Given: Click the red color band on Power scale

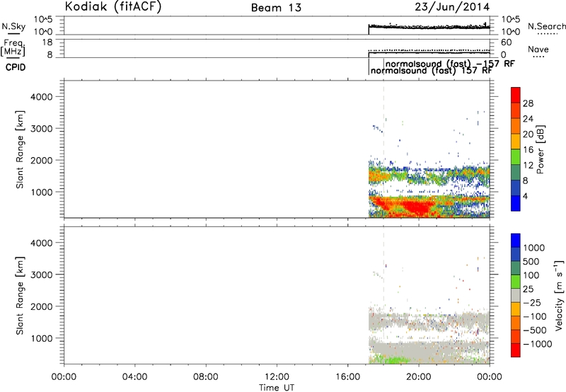Looking at the screenshot, I should tap(516, 96).
